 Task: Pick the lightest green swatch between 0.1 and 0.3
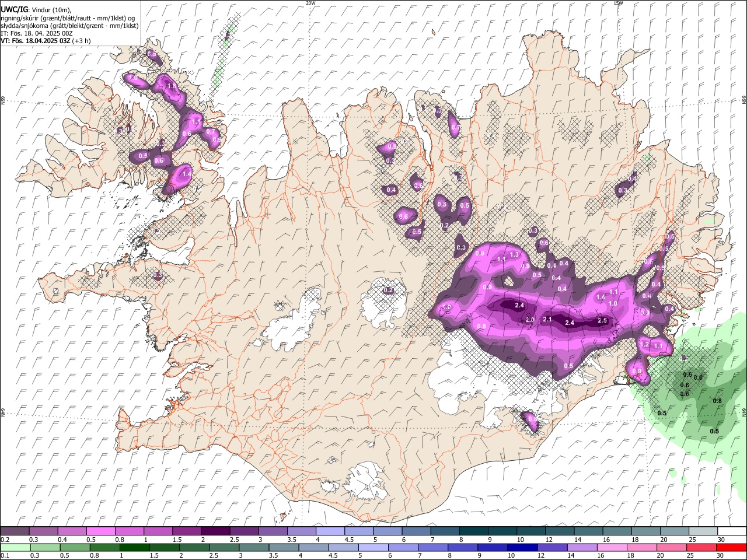click(15, 547)
